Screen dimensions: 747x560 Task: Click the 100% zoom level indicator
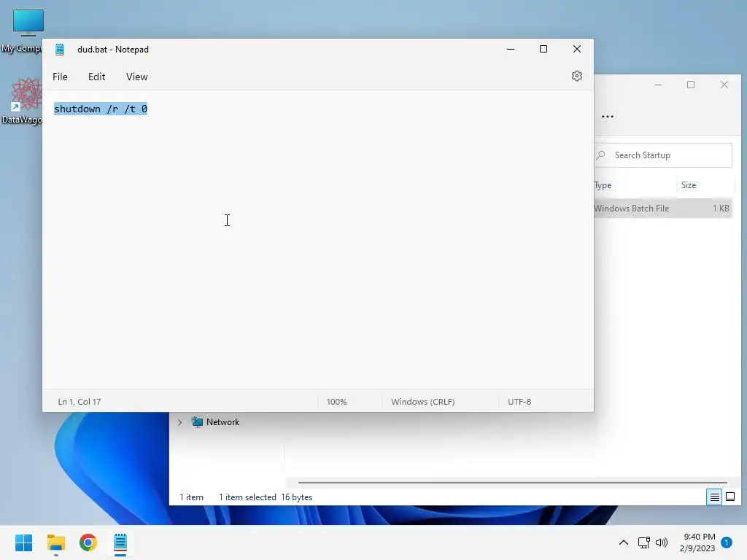(337, 402)
